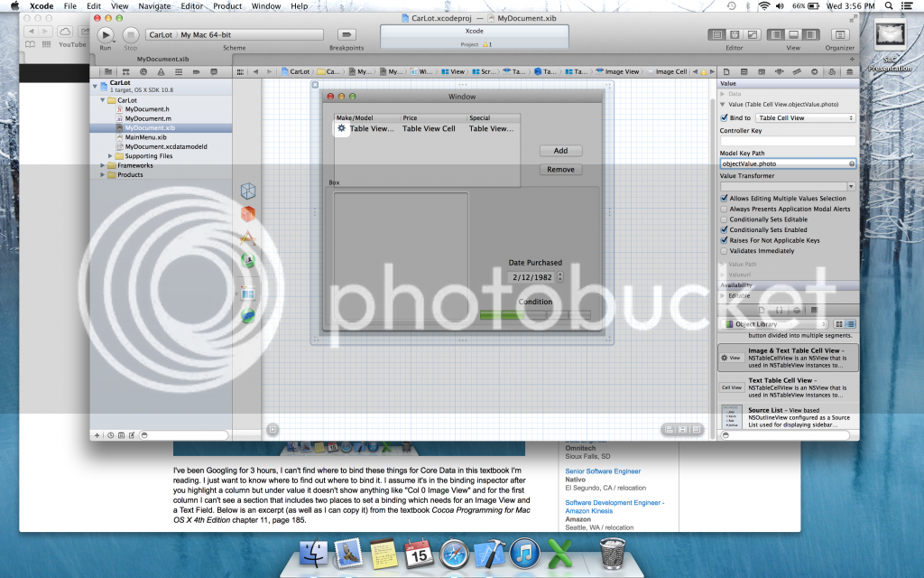The height and width of the screenshot is (578, 924).
Task: Expand the Products folder
Action: point(103,175)
